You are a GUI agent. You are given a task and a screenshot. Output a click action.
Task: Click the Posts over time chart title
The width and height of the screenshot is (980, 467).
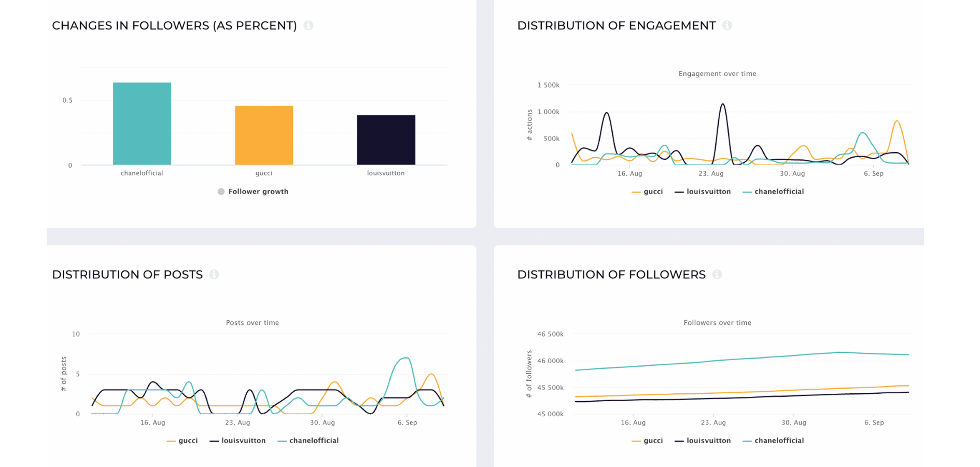253,323
